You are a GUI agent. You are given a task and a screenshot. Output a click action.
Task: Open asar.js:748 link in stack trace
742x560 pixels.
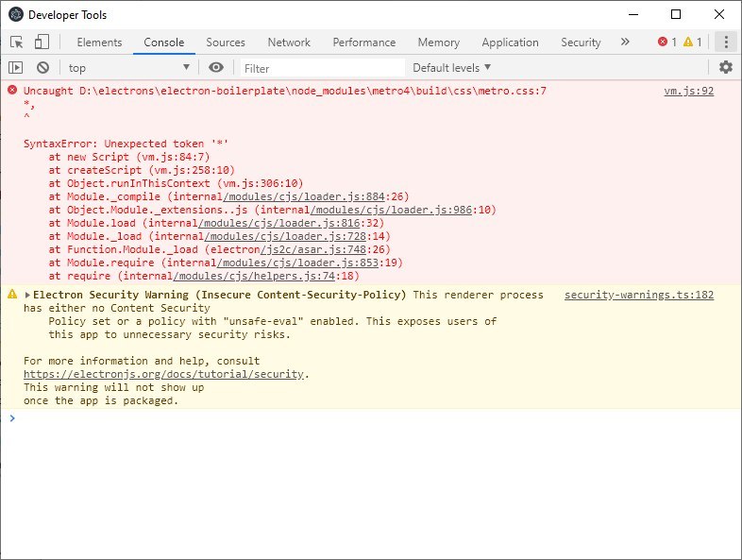pos(313,249)
